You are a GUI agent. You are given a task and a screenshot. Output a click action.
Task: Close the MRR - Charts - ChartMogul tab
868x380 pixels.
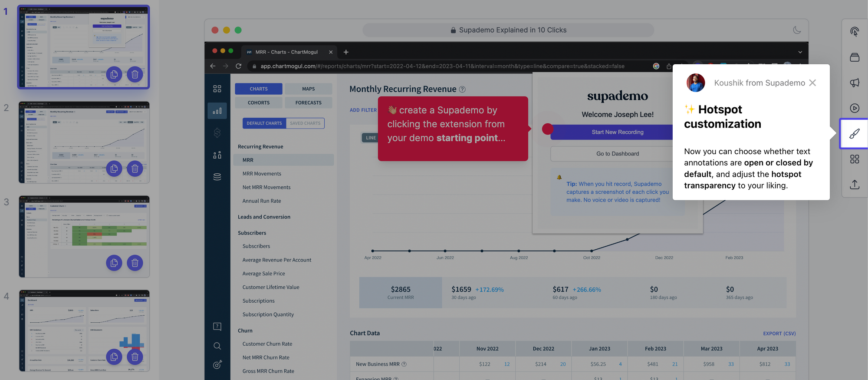pyautogui.click(x=331, y=52)
